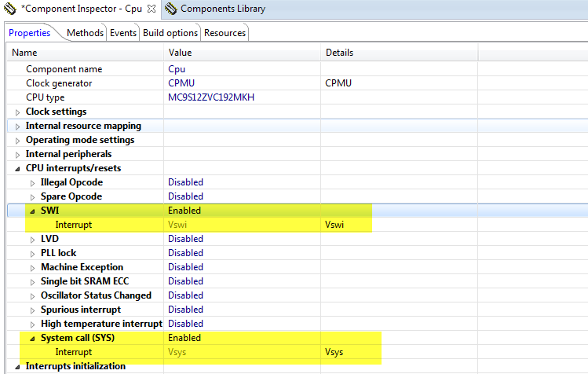Expand Oscillator Status Changed item

click(x=33, y=296)
